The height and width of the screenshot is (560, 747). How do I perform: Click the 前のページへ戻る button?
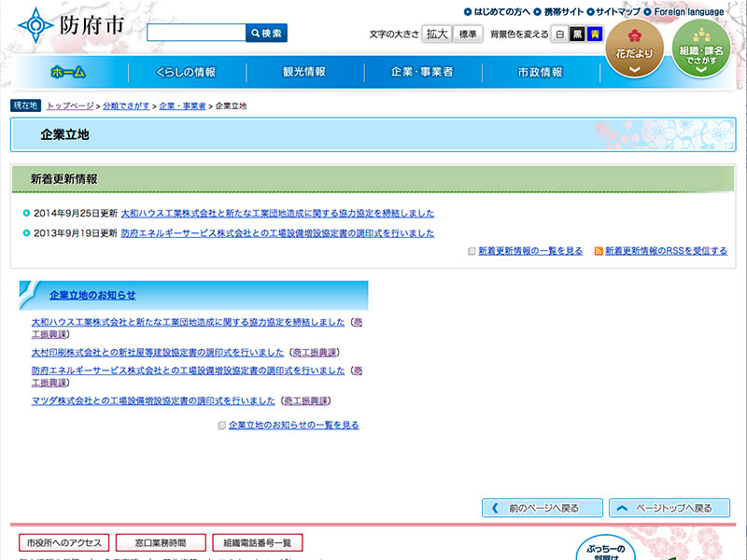coord(543,508)
